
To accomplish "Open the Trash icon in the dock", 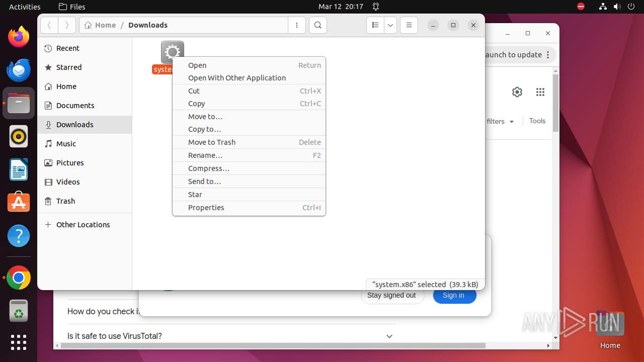I will tap(19, 311).
